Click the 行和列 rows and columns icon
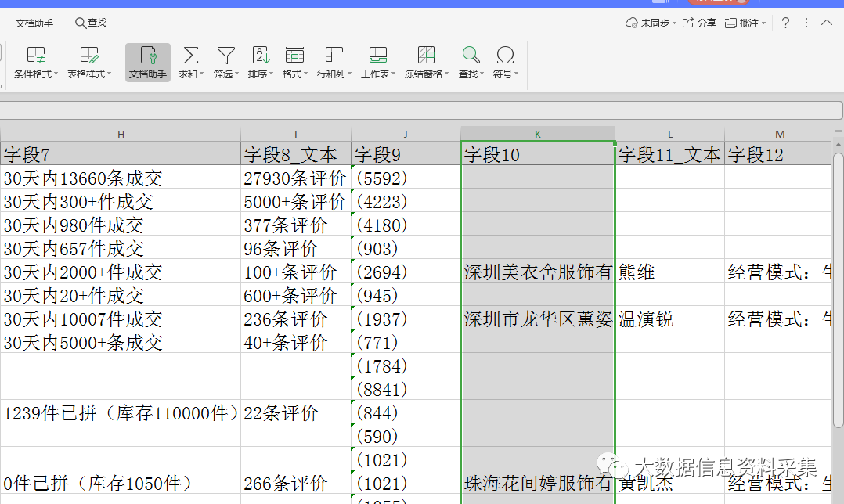Viewport: 844px width, 504px height. (x=334, y=55)
